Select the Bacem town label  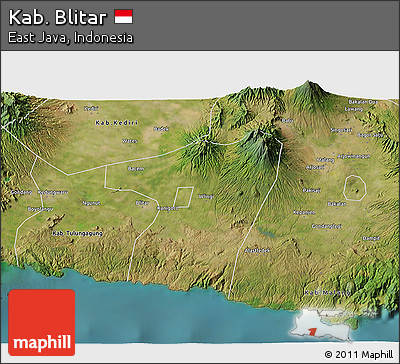point(136,169)
